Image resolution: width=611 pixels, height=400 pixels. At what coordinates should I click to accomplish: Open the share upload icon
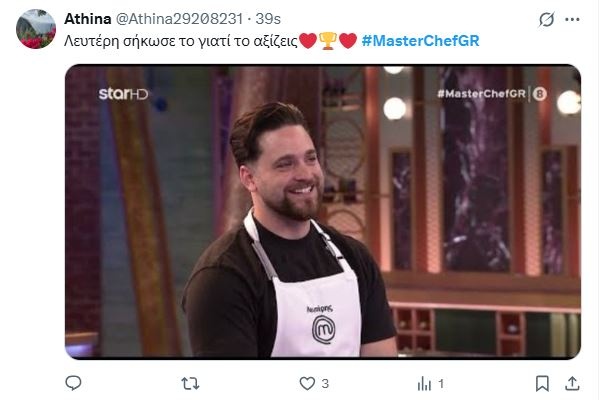572,384
